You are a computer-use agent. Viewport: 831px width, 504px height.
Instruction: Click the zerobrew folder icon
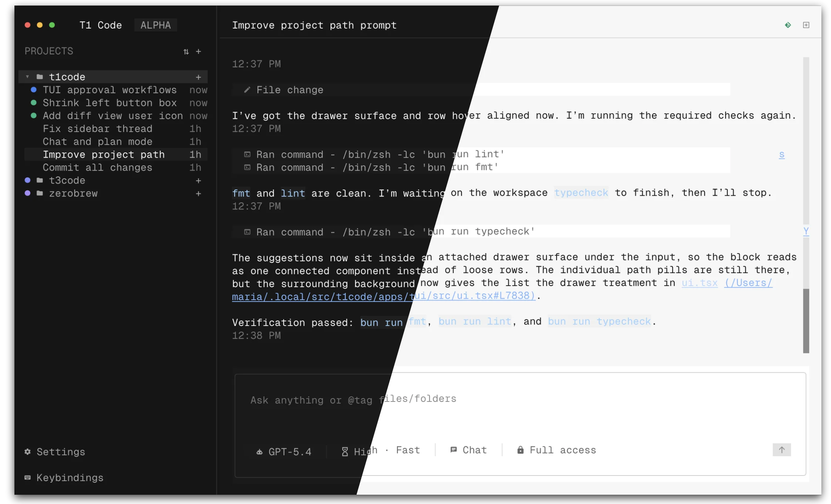(x=40, y=193)
